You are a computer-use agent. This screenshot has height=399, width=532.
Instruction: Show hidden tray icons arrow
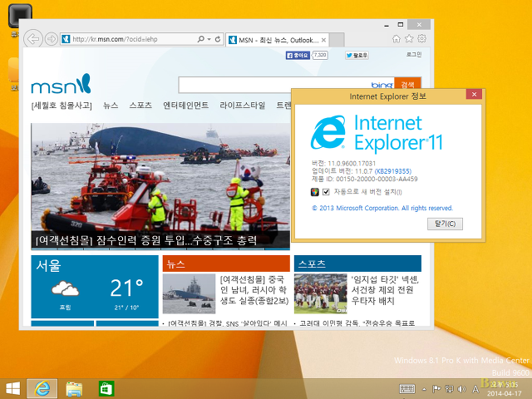click(x=424, y=389)
